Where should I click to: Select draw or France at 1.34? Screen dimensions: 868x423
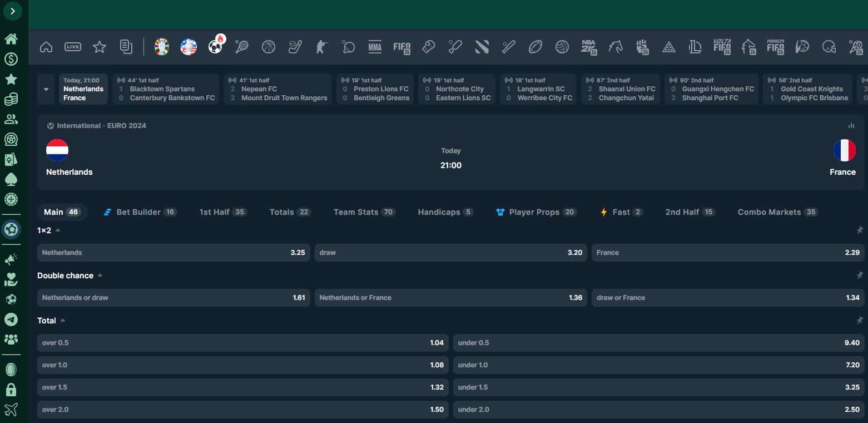[x=728, y=298]
